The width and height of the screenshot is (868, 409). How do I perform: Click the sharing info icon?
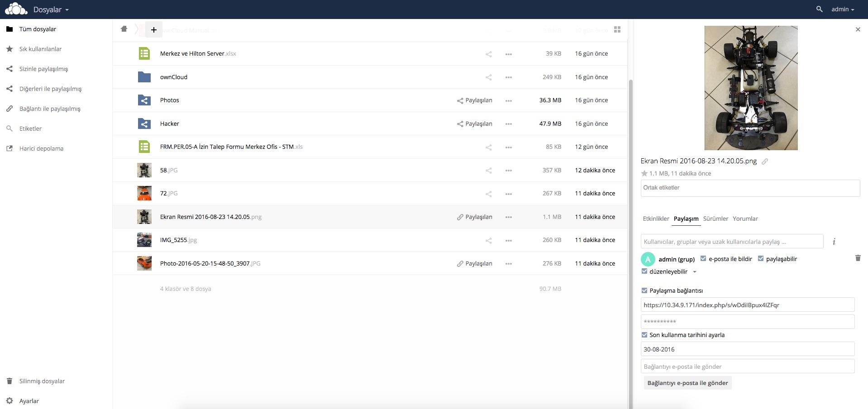[834, 242]
